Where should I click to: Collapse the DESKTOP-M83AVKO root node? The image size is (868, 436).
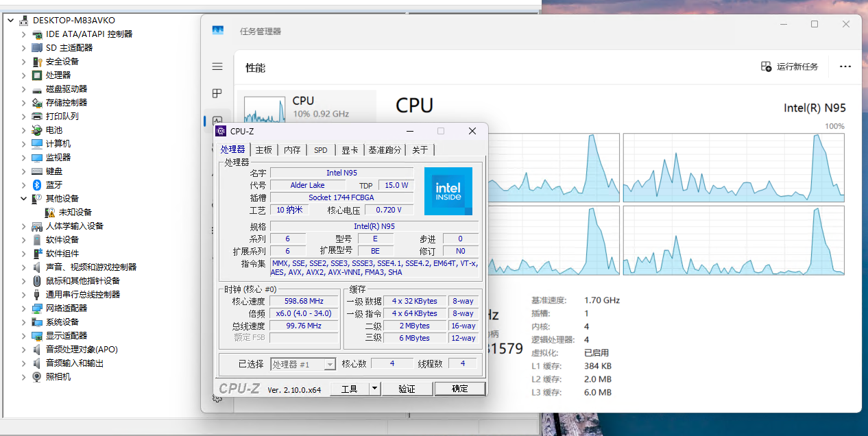point(10,20)
